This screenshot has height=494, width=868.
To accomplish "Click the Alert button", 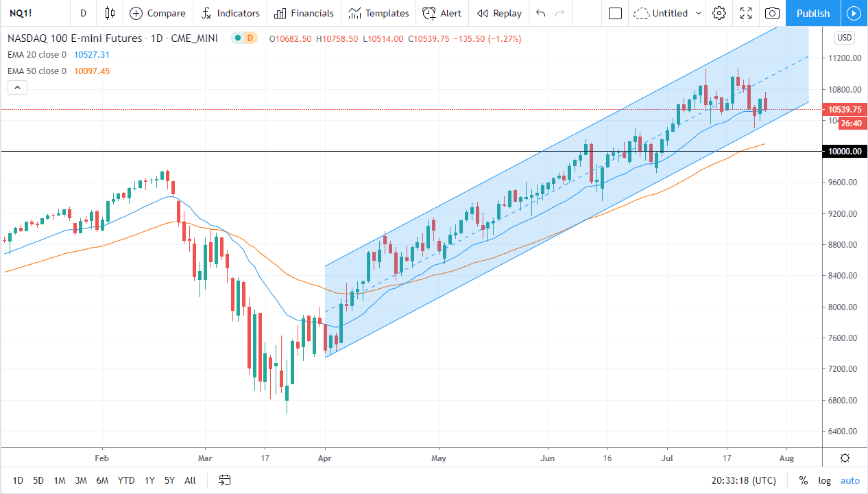I will pos(442,13).
